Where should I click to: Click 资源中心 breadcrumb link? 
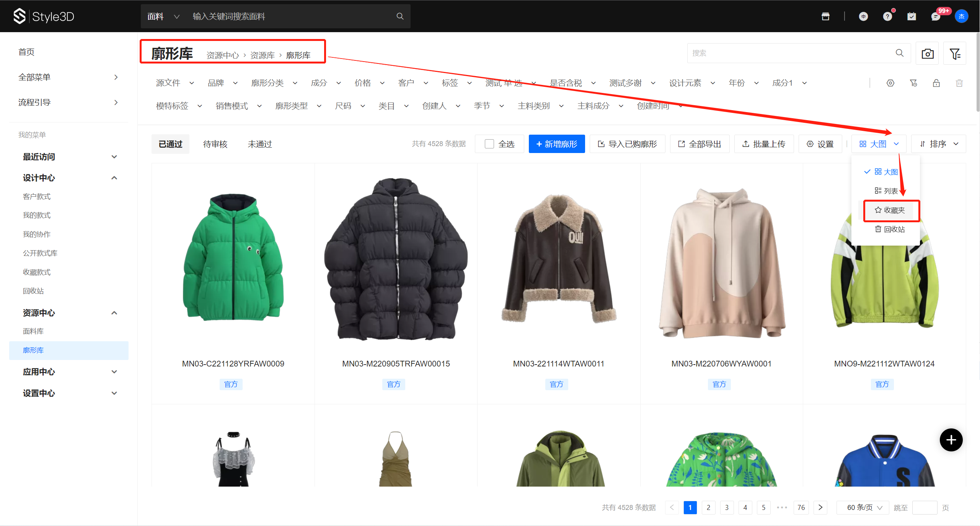pos(223,55)
